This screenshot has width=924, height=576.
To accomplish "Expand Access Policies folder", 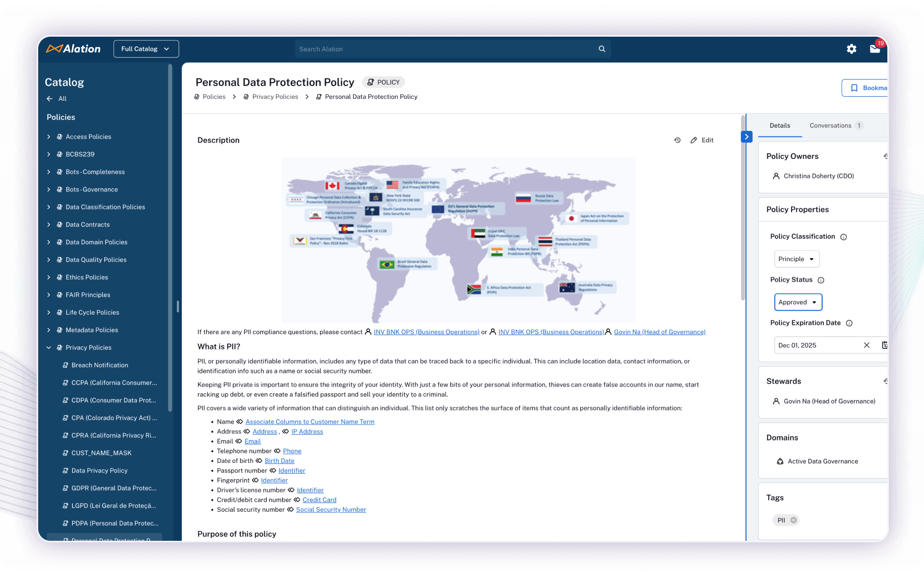I will tap(49, 137).
